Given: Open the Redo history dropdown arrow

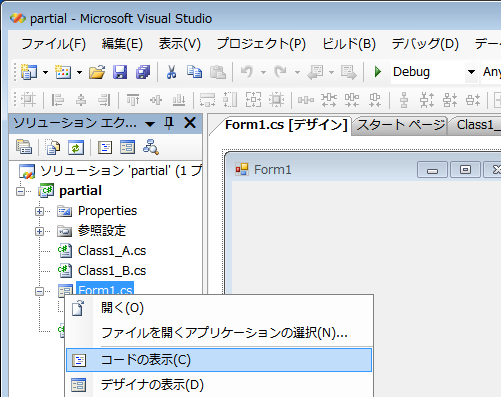Looking at the screenshot, I should point(297,72).
